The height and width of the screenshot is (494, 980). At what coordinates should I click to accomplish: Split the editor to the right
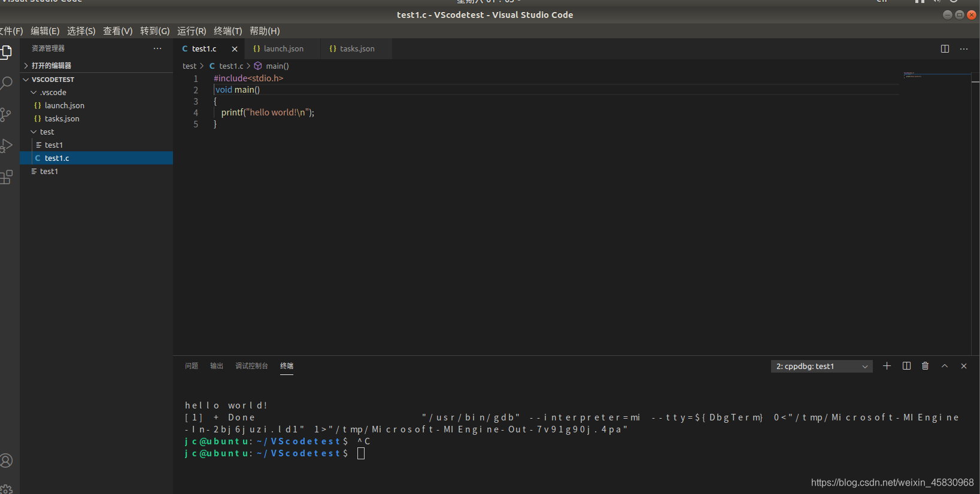point(945,49)
